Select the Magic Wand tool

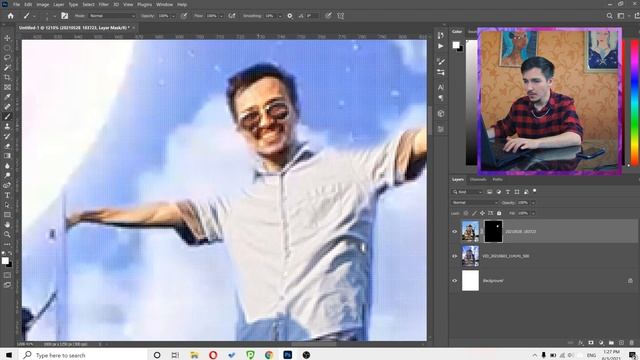[x=7, y=67]
